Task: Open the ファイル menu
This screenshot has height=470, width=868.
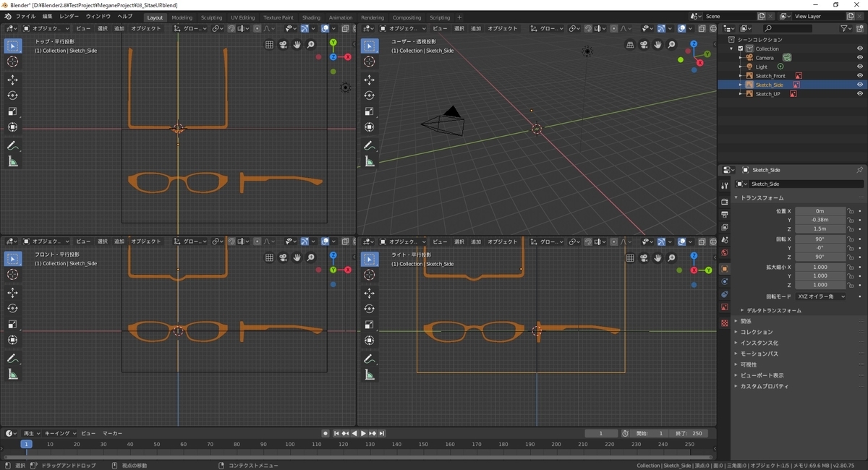Action: (x=25, y=17)
